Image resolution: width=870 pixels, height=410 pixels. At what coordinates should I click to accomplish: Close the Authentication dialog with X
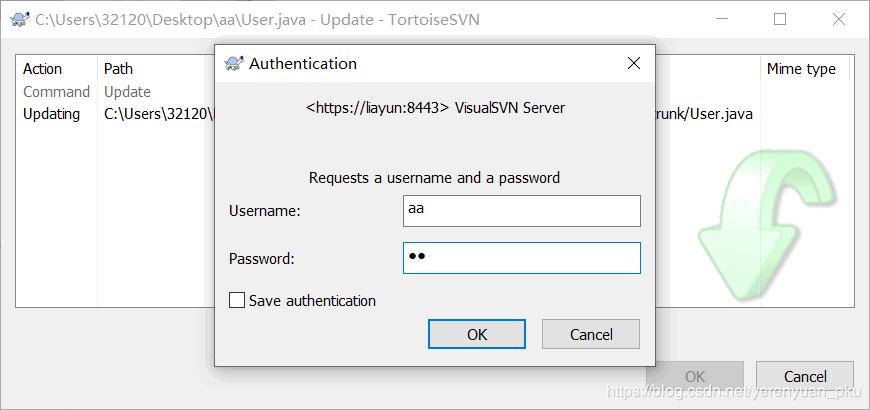(633, 63)
